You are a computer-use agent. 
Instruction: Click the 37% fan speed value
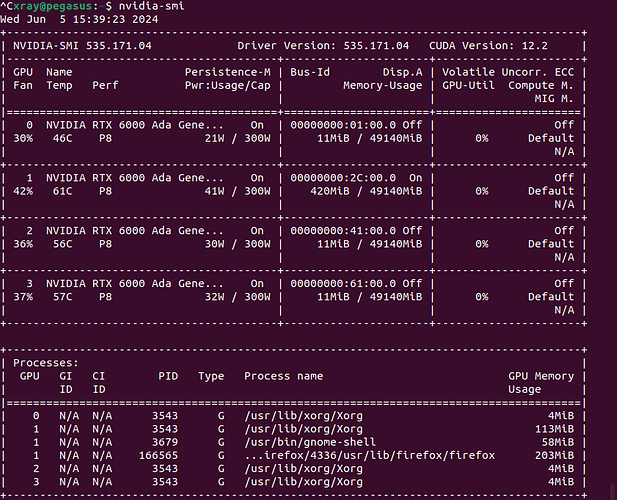pos(23,297)
